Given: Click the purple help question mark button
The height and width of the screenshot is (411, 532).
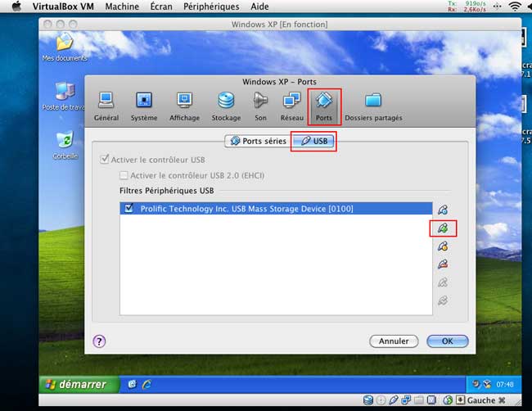Looking at the screenshot, I should tap(99, 341).
